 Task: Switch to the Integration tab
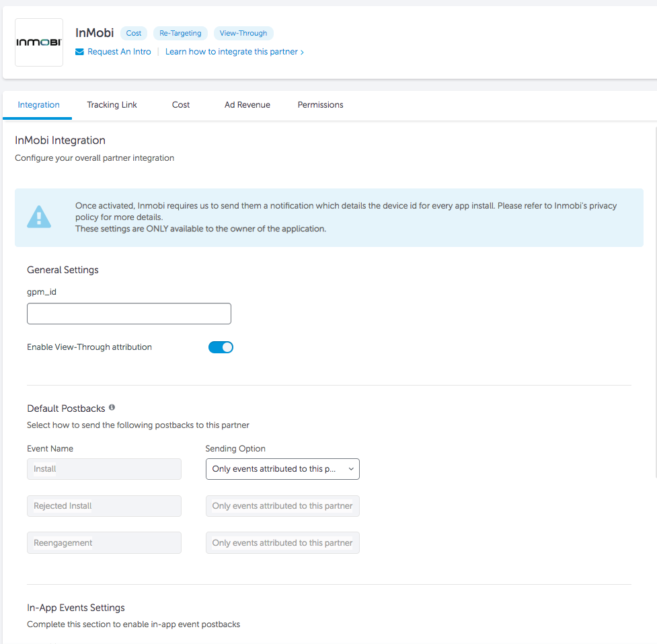click(38, 105)
